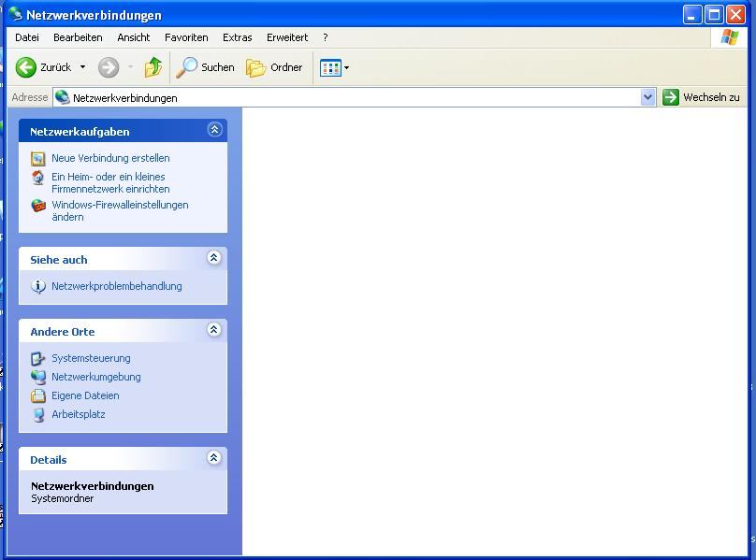Viewport: 756px width, 560px height.
Task: Close the Netzwerkverbindungen window
Action: (735, 14)
